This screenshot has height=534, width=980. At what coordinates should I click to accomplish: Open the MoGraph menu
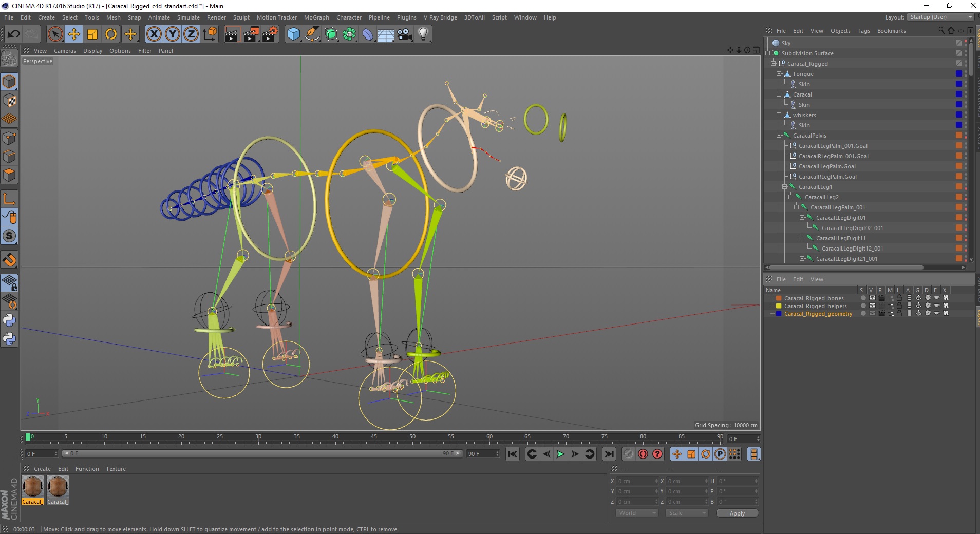click(316, 17)
